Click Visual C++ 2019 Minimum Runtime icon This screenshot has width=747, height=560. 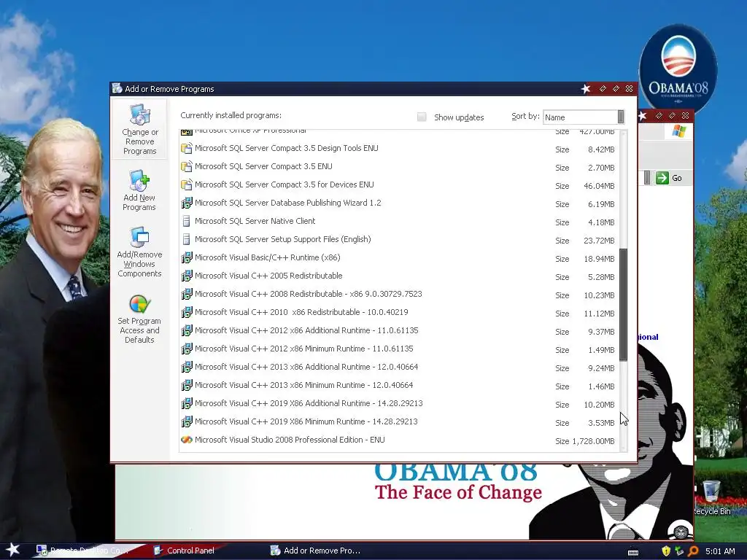[187, 422]
